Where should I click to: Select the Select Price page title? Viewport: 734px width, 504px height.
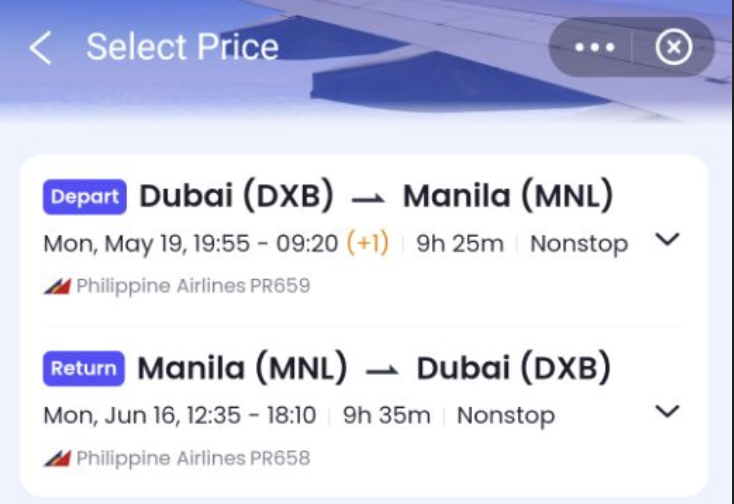(183, 47)
